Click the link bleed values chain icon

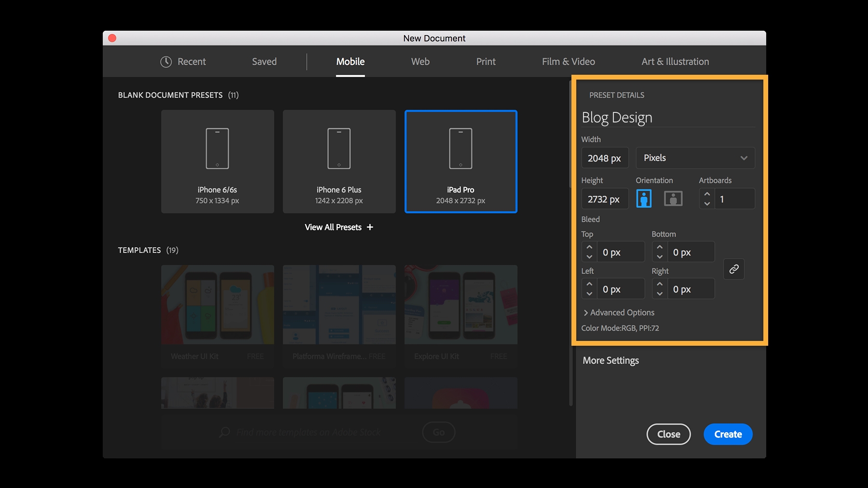pyautogui.click(x=734, y=269)
